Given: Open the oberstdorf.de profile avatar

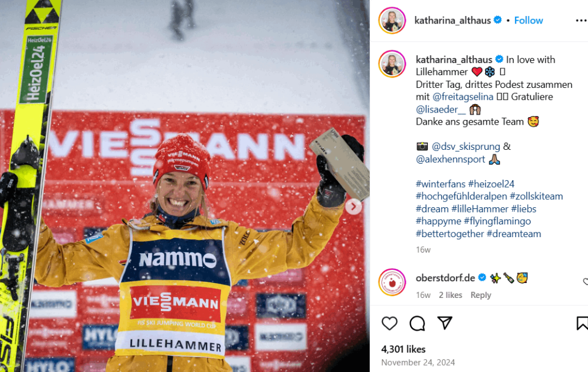Looking at the screenshot, I should tap(392, 282).
